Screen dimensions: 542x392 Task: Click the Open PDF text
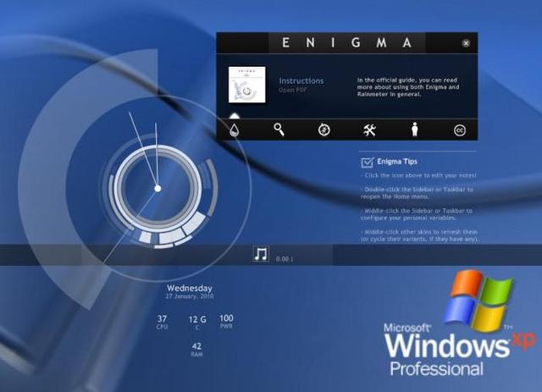point(294,90)
